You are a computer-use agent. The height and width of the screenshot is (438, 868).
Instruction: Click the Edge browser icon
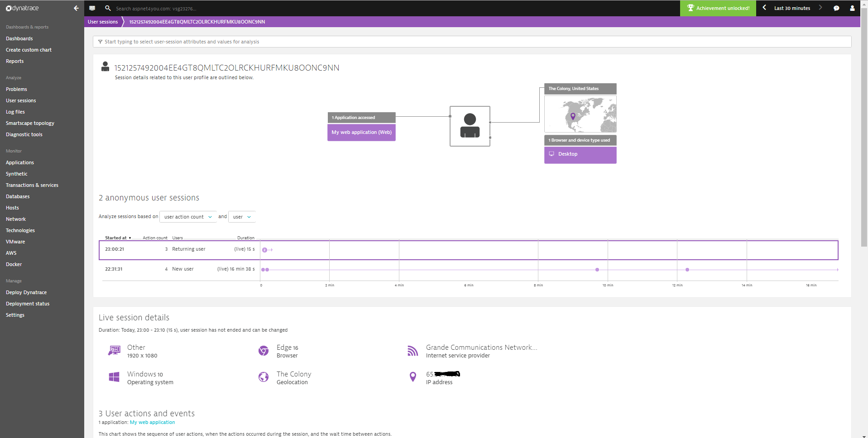click(x=264, y=351)
